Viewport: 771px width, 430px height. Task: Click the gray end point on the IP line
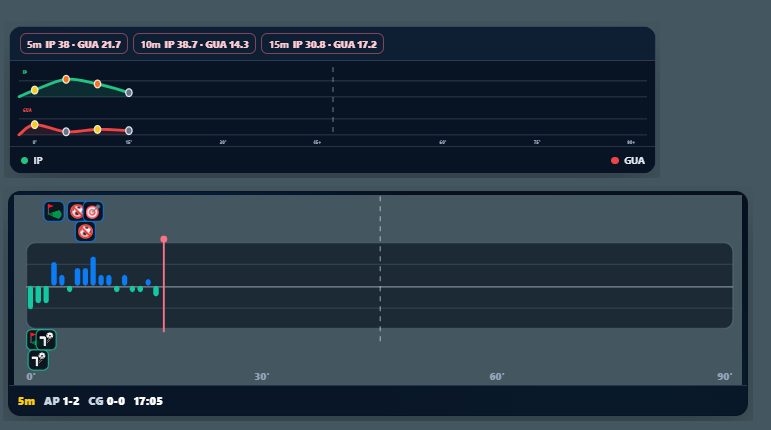(x=129, y=92)
